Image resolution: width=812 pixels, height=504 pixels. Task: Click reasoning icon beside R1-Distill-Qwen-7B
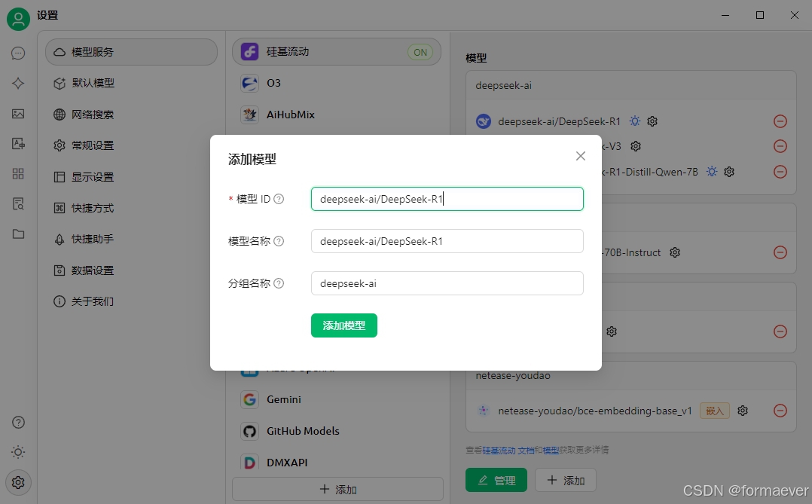[712, 172]
